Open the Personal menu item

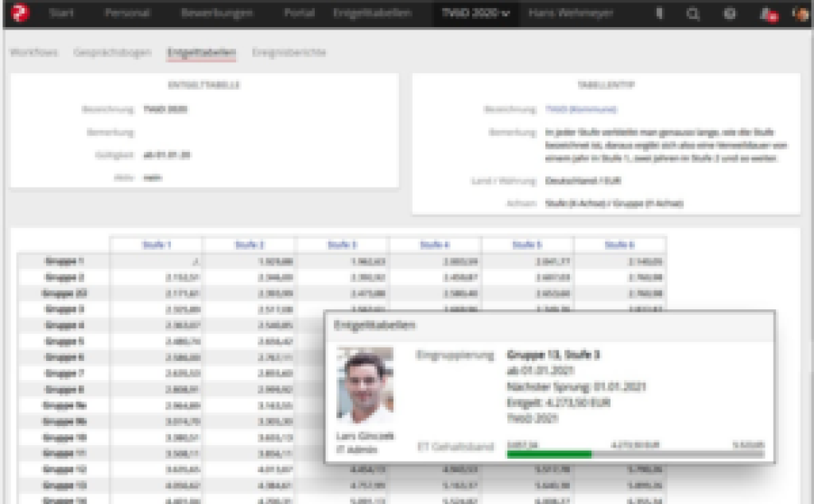tap(127, 14)
